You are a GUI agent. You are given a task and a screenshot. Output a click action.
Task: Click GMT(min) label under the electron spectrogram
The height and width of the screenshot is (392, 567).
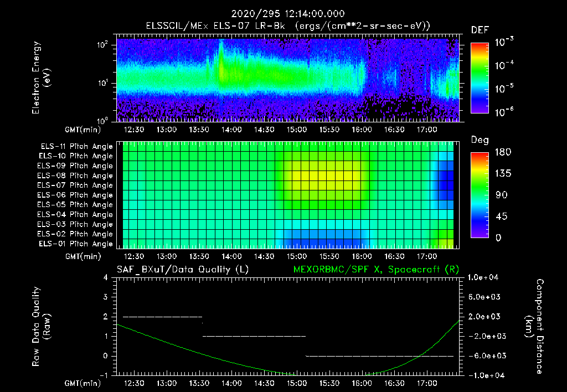83,130
